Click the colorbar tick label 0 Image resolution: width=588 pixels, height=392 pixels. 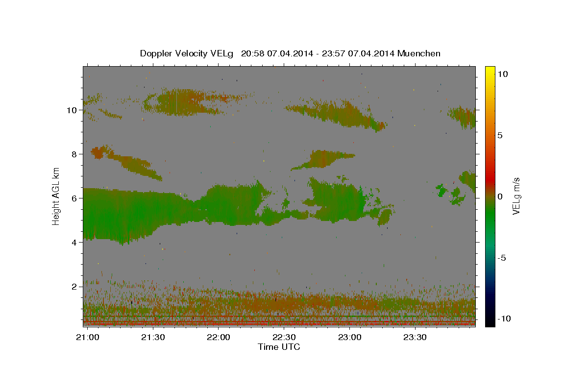point(501,196)
